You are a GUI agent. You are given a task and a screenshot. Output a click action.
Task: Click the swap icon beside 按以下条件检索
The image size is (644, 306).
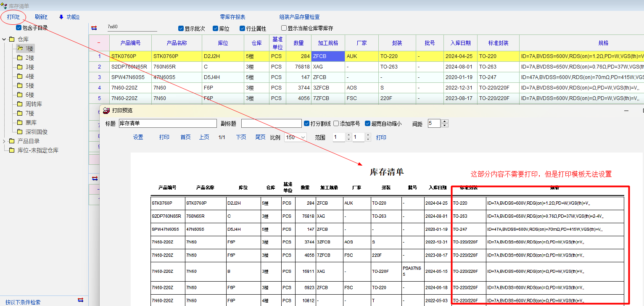point(81,300)
